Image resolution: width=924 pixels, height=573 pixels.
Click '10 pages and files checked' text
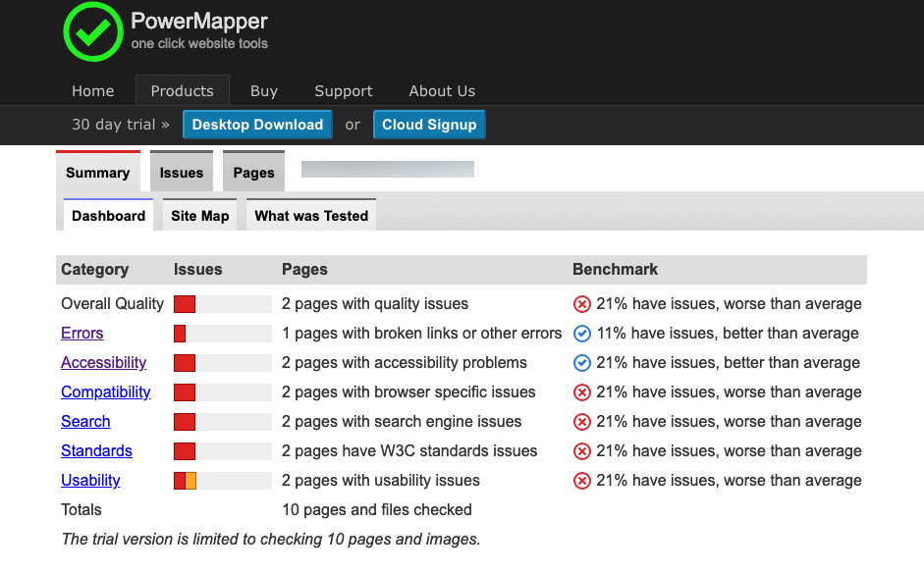coord(377,510)
